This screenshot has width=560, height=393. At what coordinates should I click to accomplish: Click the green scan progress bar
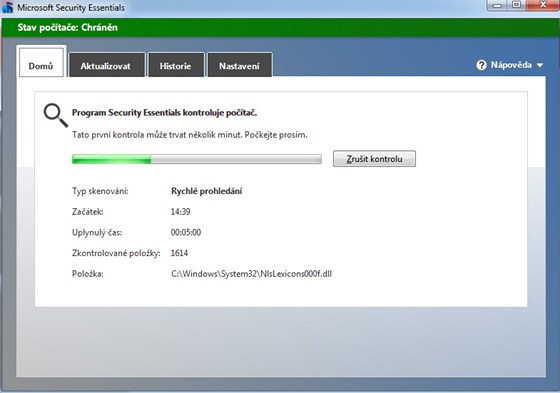point(197,159)
